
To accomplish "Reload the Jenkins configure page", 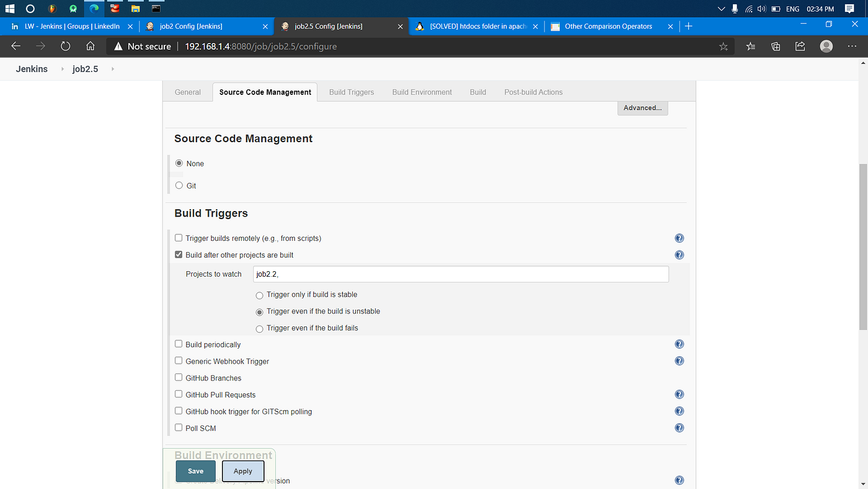I will coord(65,46).
